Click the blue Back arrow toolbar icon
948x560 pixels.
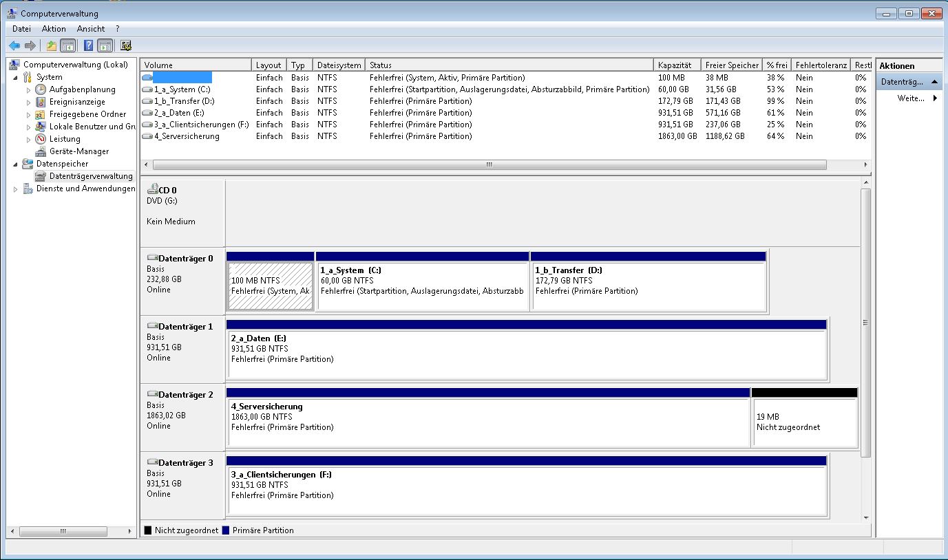(x=14, y=45)
